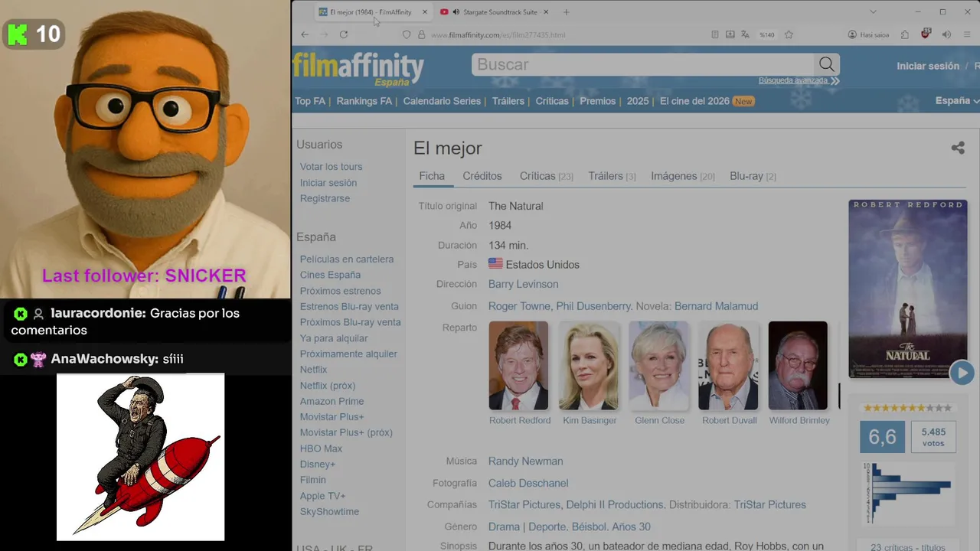Close the Stargate Soundtrack Suite tab
The image size is (980, 551).
point(547,12)
